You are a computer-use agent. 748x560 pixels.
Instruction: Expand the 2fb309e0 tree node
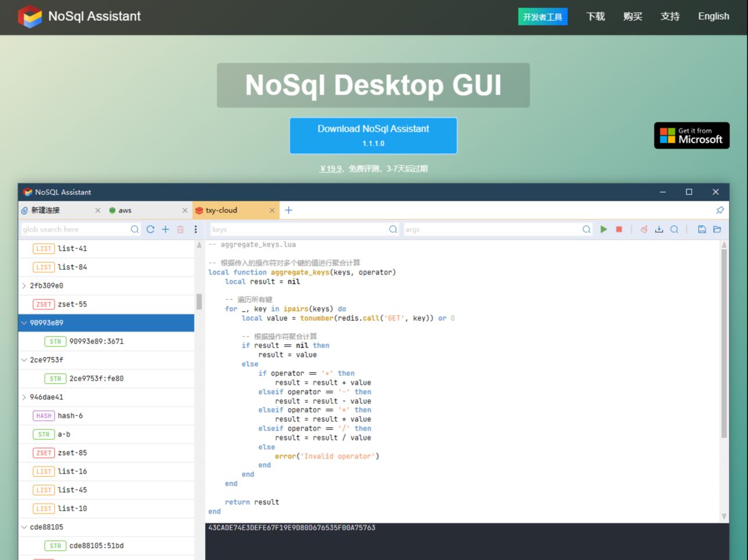(23, 286)
